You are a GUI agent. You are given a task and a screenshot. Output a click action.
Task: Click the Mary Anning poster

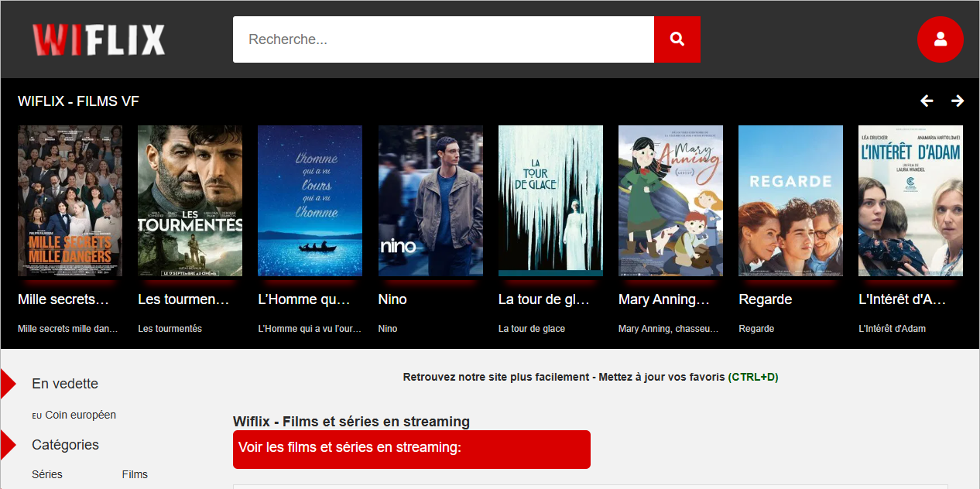click(670, 200)
